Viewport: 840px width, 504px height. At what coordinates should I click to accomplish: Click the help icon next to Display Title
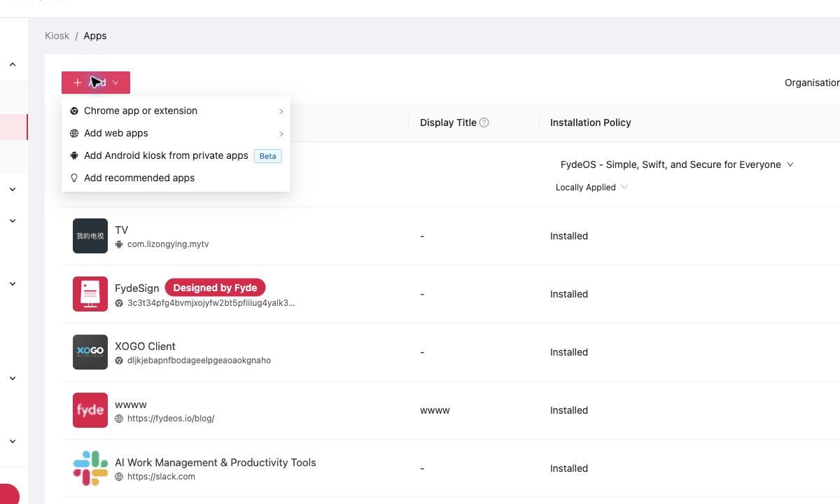point(484,122)
